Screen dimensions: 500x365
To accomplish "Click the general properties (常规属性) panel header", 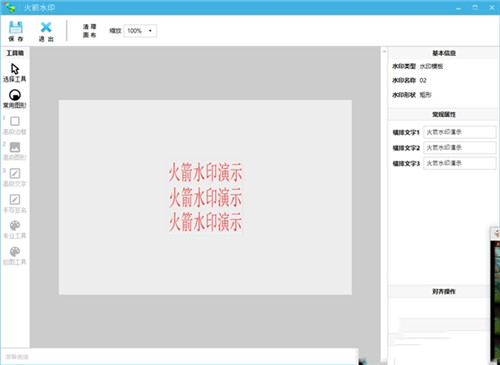I will (444, 114).
